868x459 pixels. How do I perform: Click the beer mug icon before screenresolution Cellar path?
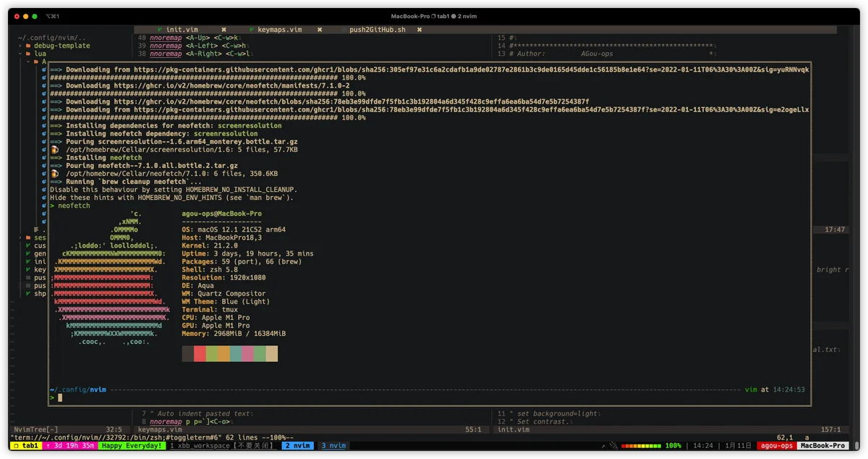[x=54, y=150]
